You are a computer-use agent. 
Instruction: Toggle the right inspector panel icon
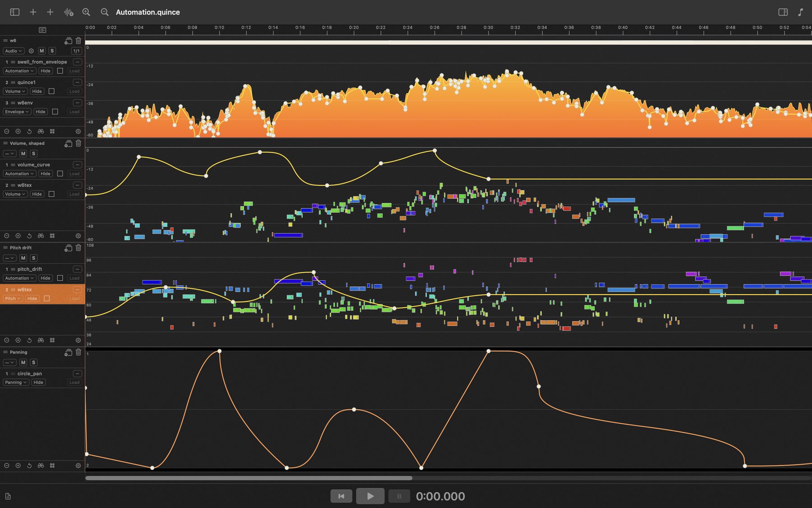(x=783, y=12)
